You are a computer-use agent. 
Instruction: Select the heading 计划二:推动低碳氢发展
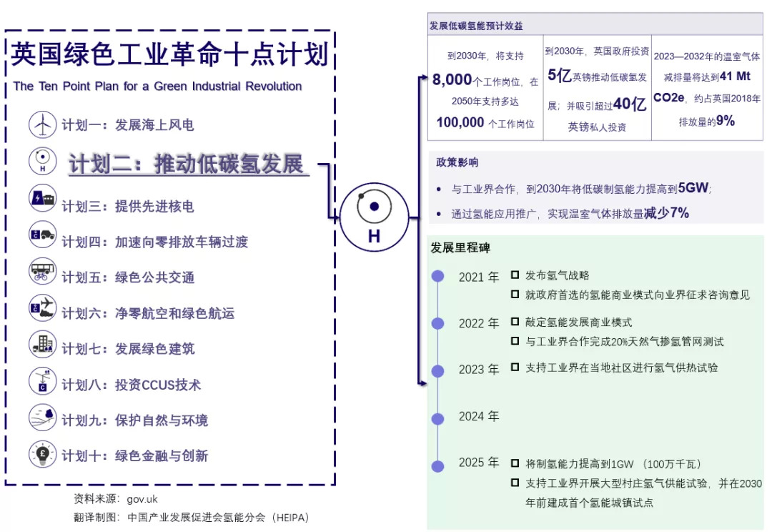186,164
